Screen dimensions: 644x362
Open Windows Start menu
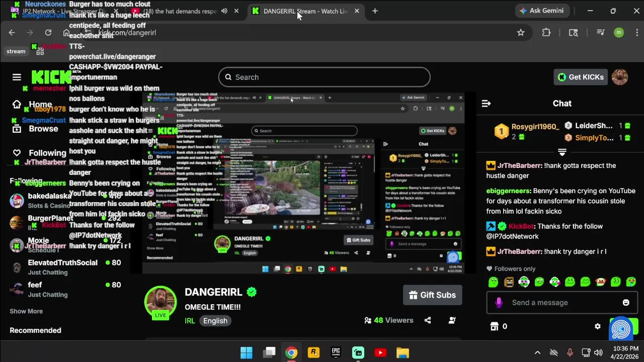[x=247, y=353]
